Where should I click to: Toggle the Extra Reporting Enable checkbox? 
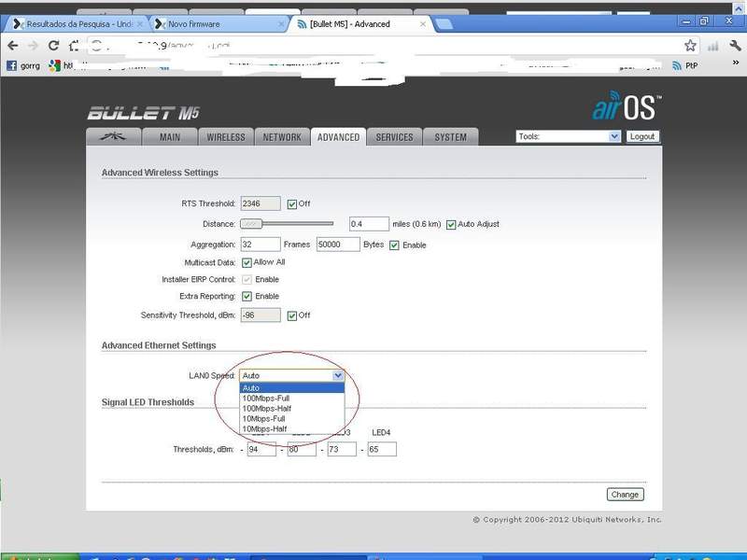pyautogui.click(x=247, y=297)
